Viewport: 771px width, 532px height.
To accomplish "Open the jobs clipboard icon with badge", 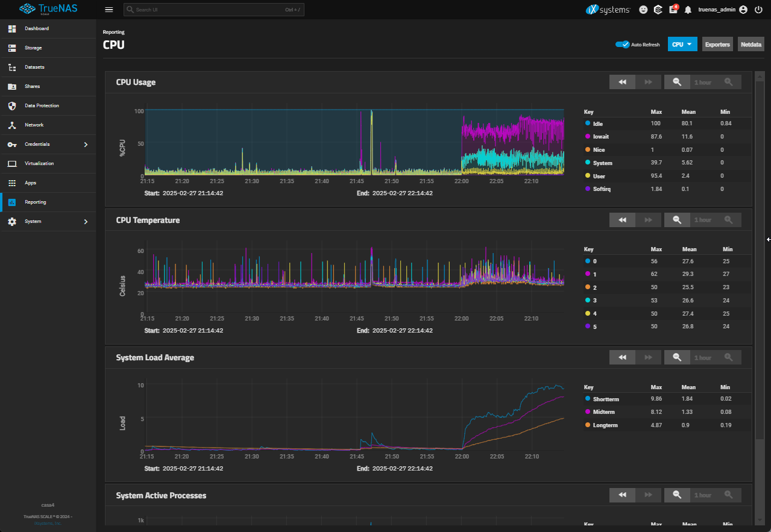I will (x=673, y=10).
